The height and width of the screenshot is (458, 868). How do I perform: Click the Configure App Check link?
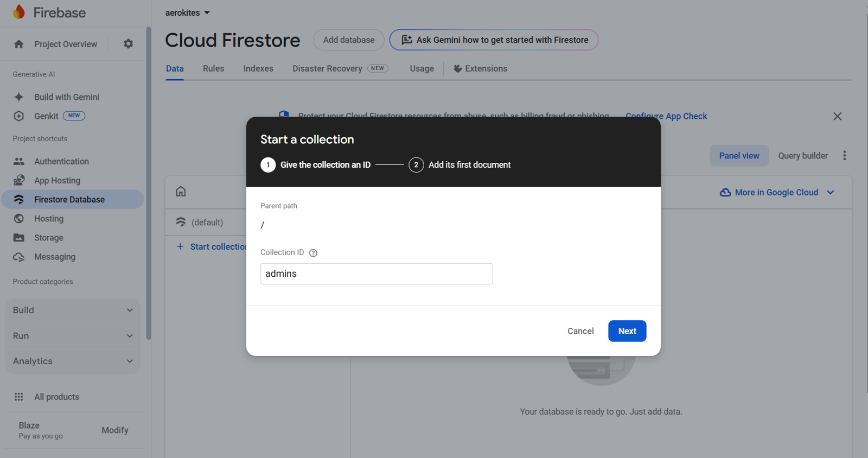[x=666, y=116]
